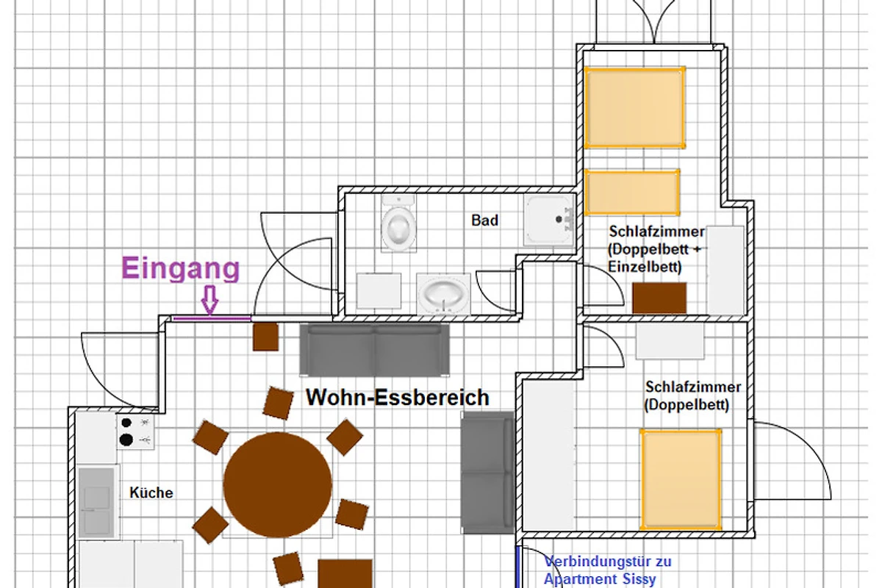882x588 pixels.
Task: Click the brown desk in upper Schlafzimmer
Action: 659,298
